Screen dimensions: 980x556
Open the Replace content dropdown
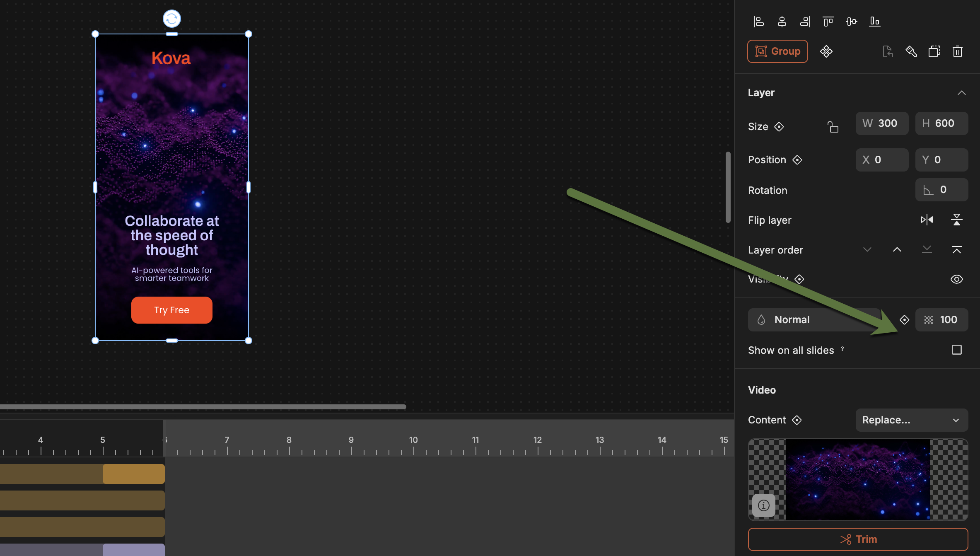911,420
